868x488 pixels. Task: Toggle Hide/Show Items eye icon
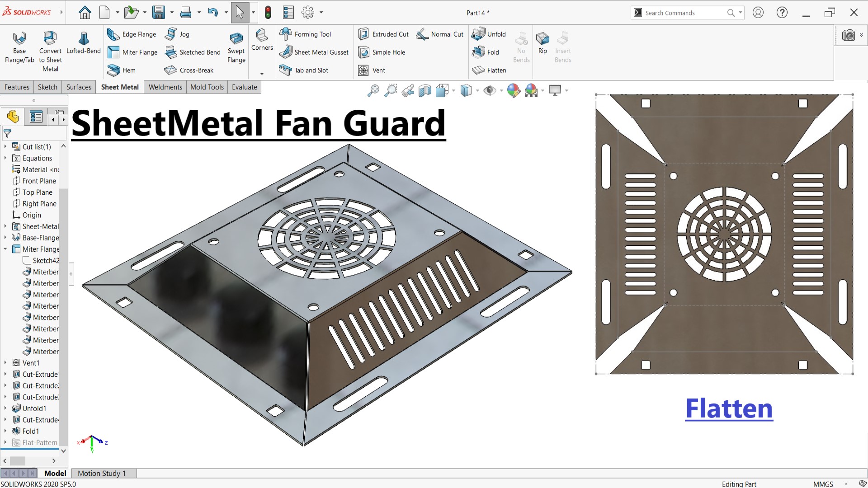click(489, 91)
